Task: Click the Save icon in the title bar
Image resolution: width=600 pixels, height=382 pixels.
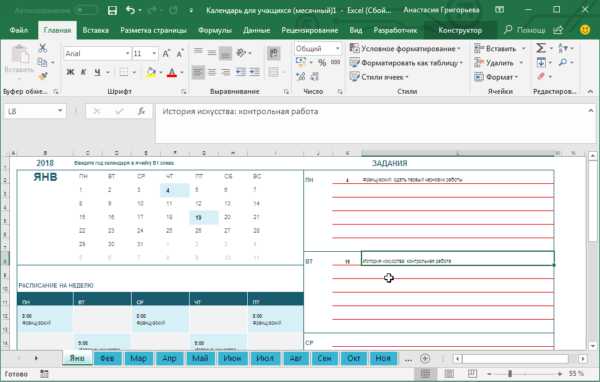Action: click(112, 10)
